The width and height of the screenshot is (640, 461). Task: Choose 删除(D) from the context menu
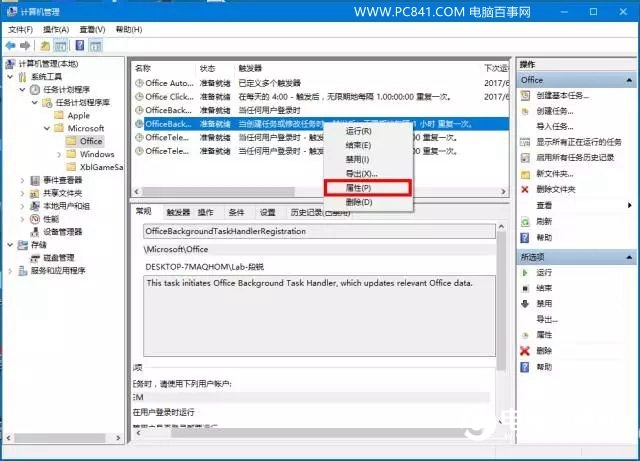click(368, 202)
